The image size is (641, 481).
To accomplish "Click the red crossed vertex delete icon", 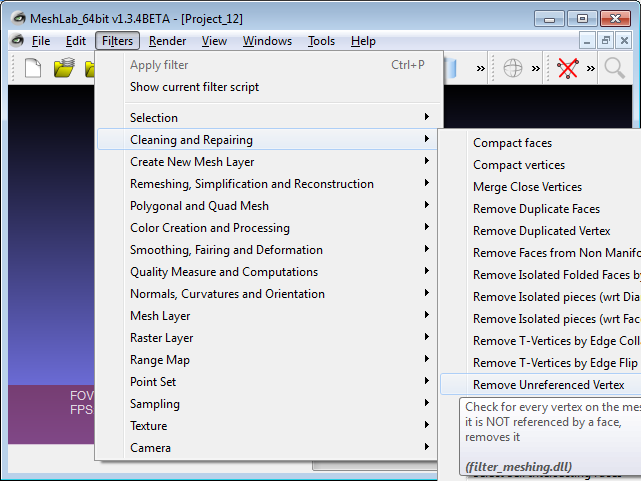I will [x=568, y=68].
